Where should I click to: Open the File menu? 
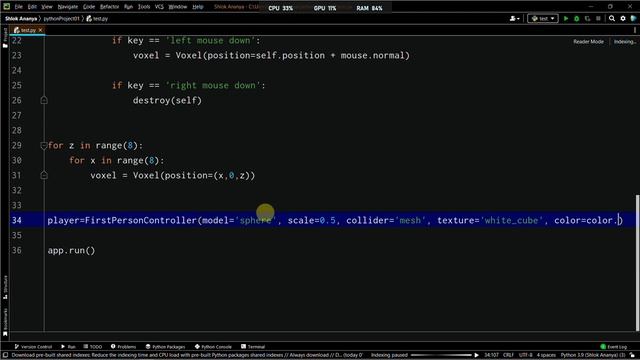point(19,7)
